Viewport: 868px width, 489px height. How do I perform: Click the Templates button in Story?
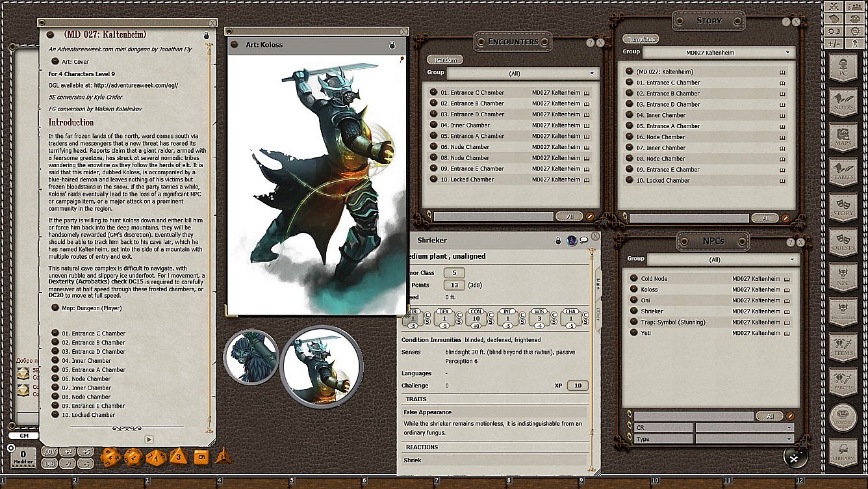640,39
